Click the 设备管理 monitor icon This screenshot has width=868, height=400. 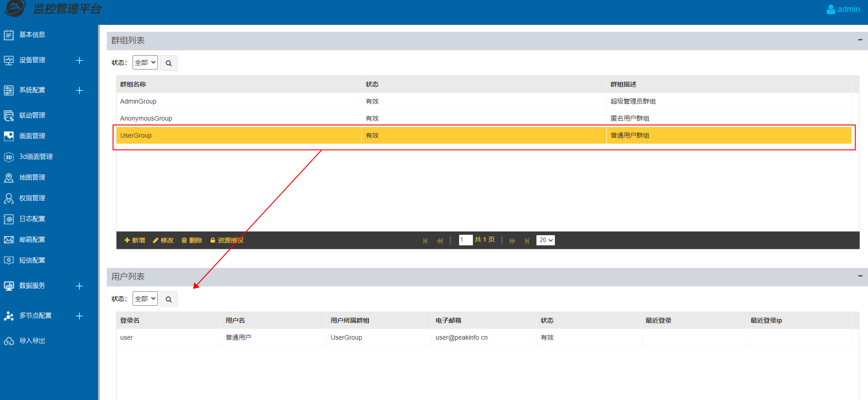coord(9,60)
